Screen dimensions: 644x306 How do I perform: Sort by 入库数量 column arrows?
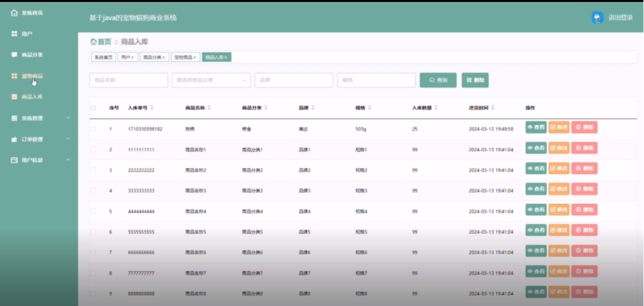(436, 108)
